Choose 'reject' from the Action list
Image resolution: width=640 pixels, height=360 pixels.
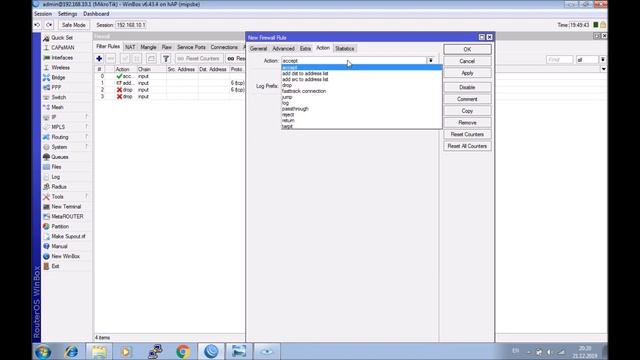click(x=288, y=115)
